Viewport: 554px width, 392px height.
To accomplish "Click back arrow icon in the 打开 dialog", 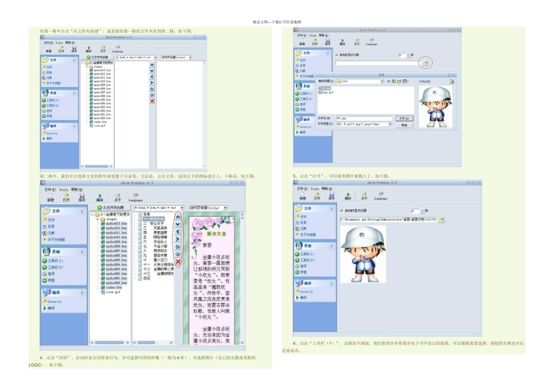I will click(388, 81).
